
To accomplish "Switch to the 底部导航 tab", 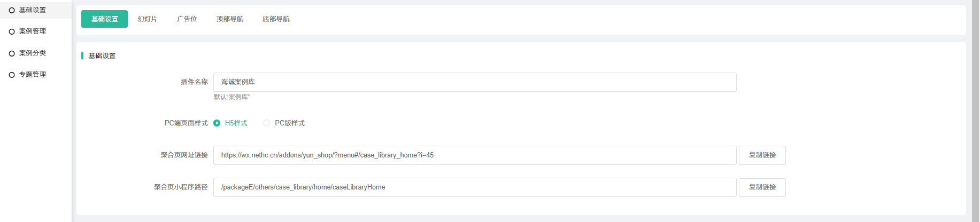I will click(x=276, y=19).
